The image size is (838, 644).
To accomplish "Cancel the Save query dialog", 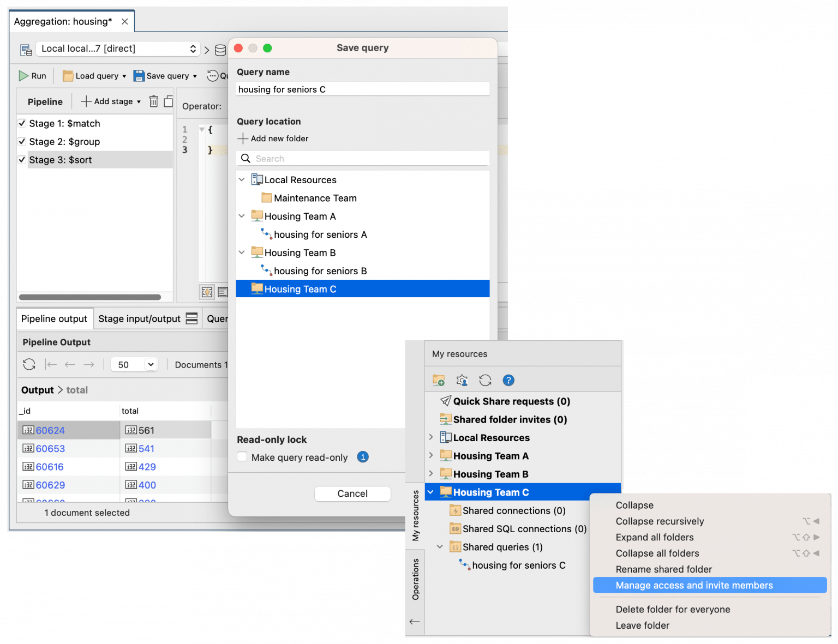I will [x=352, y=493].
